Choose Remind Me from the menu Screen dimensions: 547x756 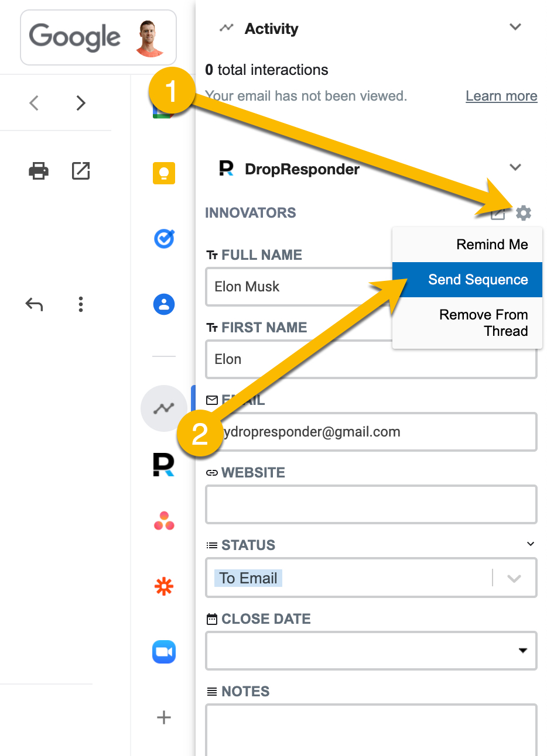[467, 245]
